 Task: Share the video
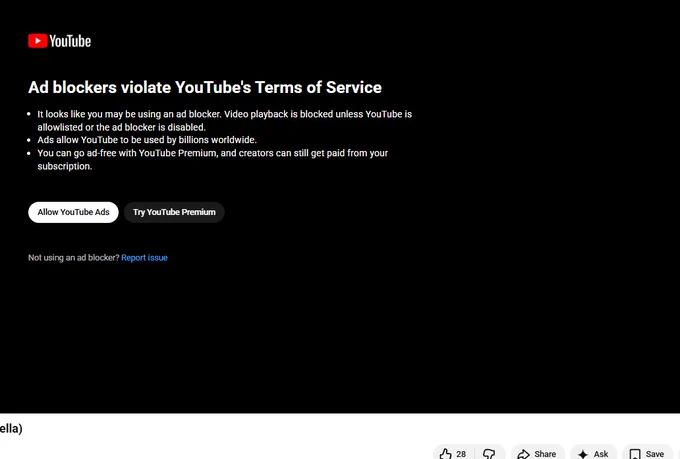[x=538, y=453]
